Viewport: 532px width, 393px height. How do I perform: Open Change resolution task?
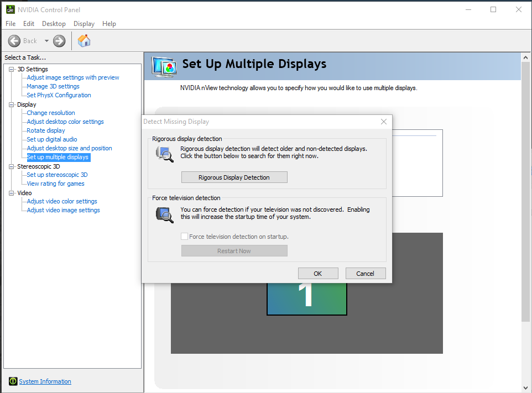50,113
